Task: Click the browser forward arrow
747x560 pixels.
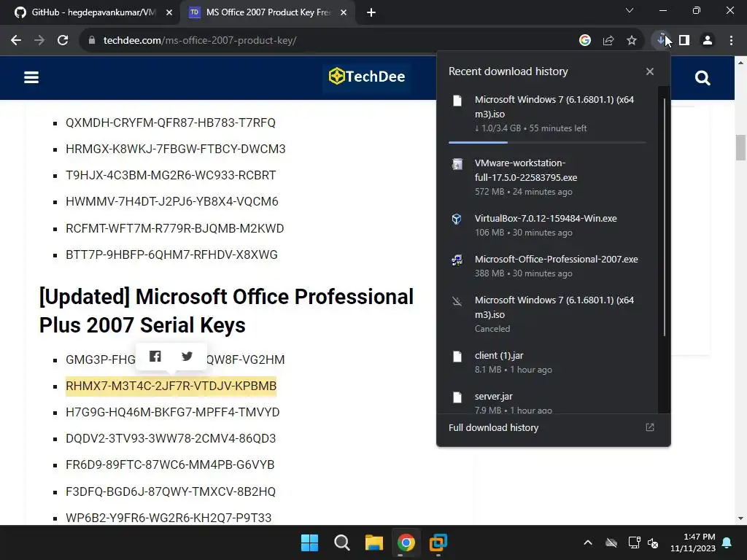Action: (x=39, y=41)
